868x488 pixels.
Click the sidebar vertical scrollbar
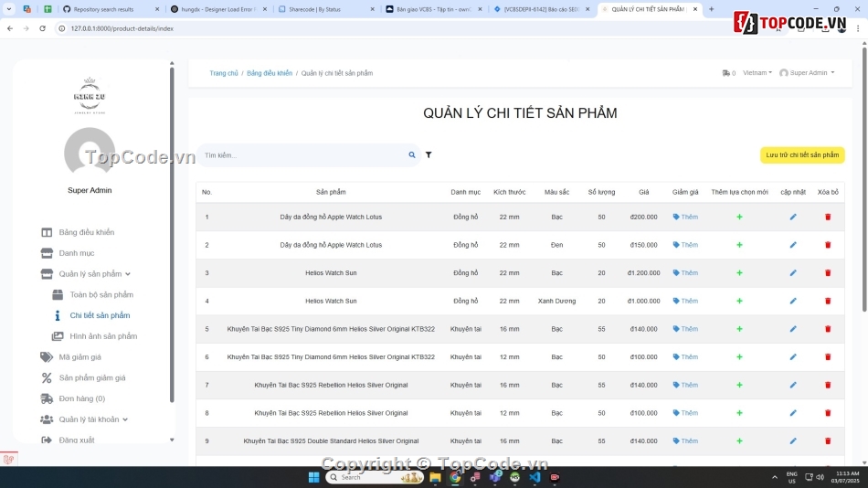172,228
